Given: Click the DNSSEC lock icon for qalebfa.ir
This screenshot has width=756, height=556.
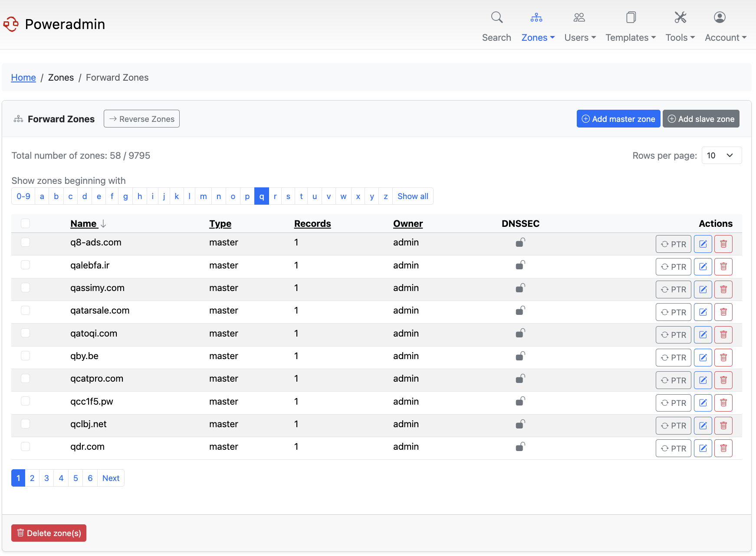Looking at the screenshot, I should pos(520,265).
